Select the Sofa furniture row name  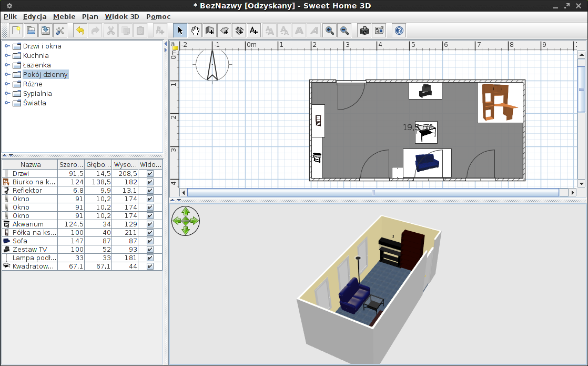pyautogui.click(x=20, y=241)
